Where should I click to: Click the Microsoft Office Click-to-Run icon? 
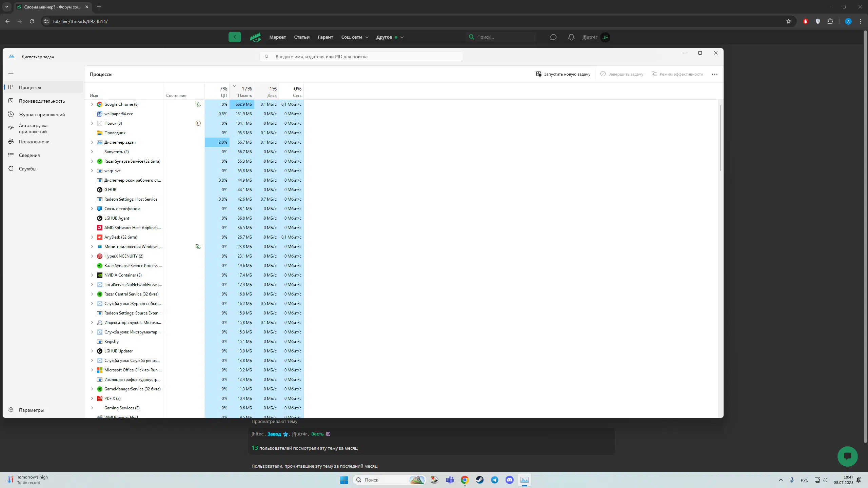tap(100, 370)
